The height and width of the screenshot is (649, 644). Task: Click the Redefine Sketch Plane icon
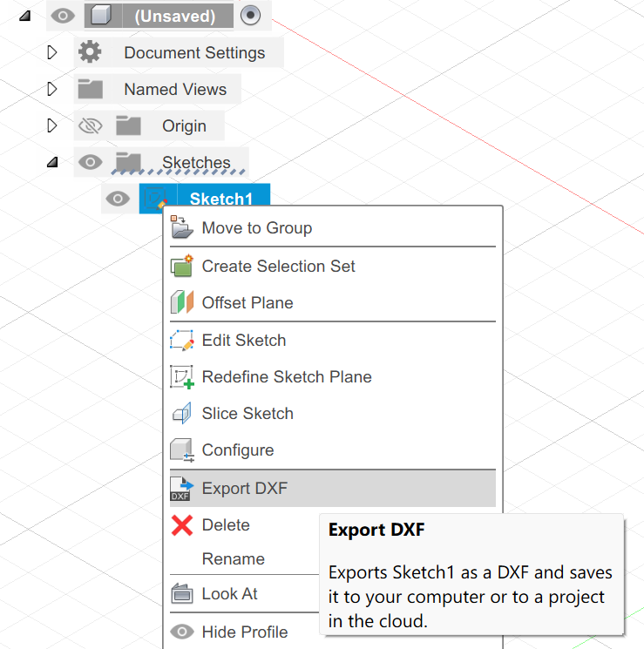click(181, 377)
